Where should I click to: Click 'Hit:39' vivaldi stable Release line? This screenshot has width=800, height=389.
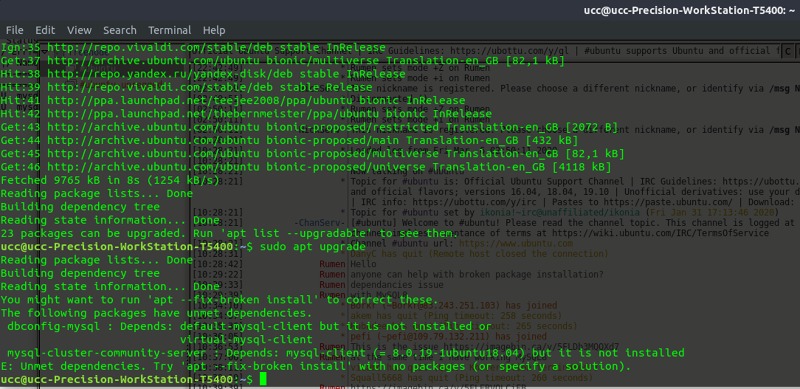pyautogui.click(x=187, y=87)
